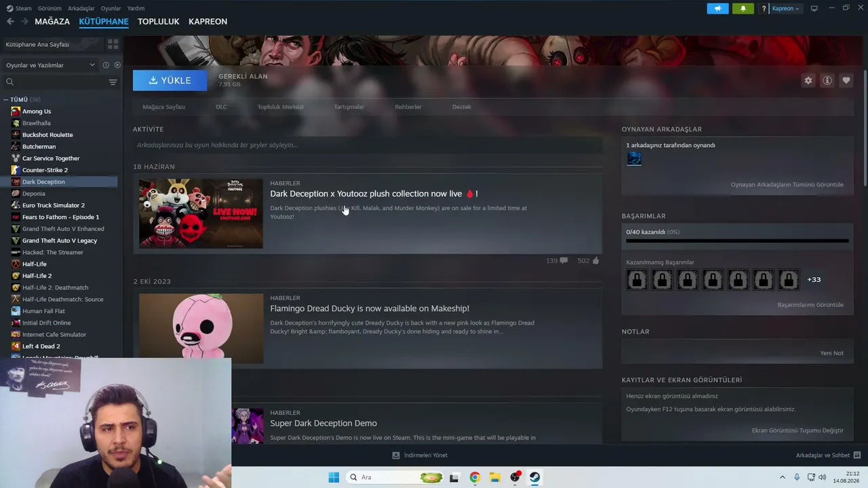This screenshot has height=488, width=868.
Task: Go back with the left arrow
Action: (10, 22)
